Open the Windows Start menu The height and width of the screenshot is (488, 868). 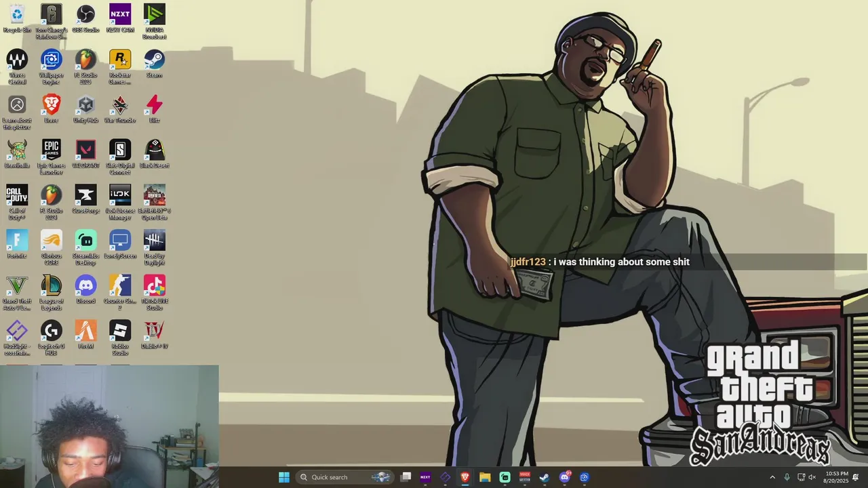pyautogui.click(x=284, y=477)
